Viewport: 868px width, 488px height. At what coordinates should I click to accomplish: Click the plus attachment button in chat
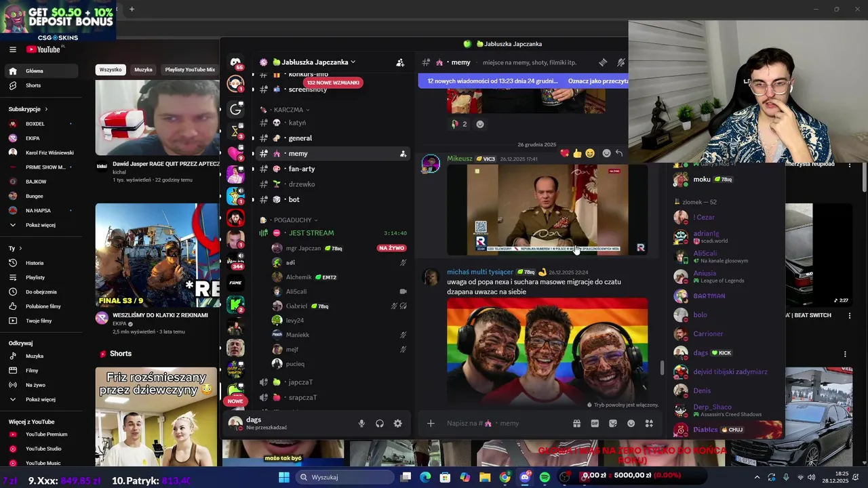pyautogui.click(x=431, y=424)
